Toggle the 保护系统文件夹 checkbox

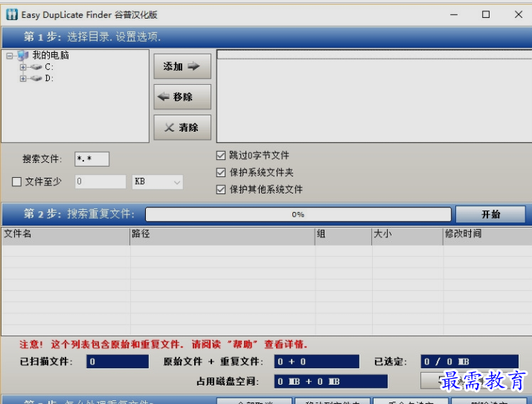pyautogui.click(x=221, y=173)
